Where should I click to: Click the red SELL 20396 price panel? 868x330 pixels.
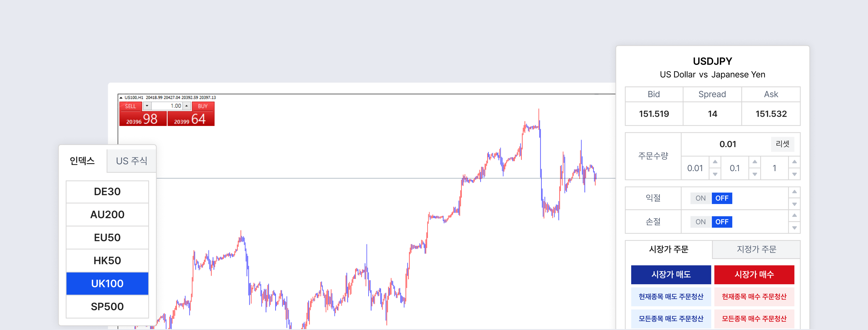(143, 118)
